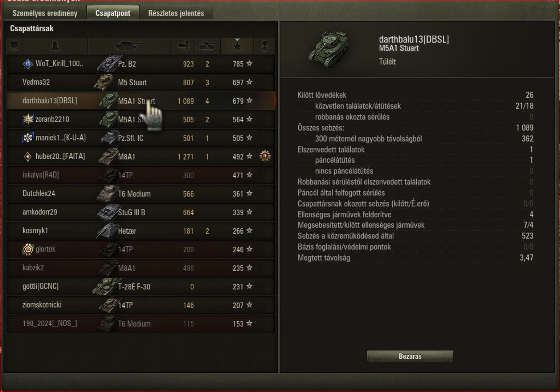This screenshot has width=560, height=392.
Task: Open the Személyes eredmény tab
Action: [45, 13]
